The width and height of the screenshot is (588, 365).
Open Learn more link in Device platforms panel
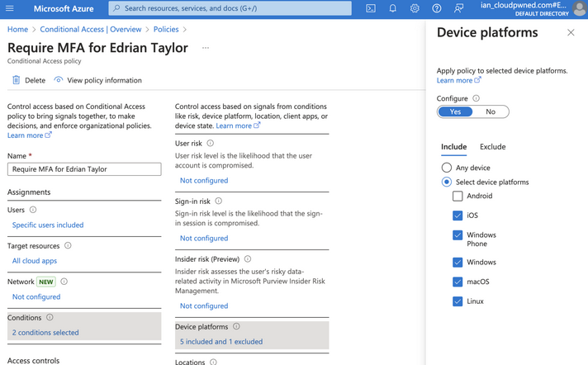458,80
